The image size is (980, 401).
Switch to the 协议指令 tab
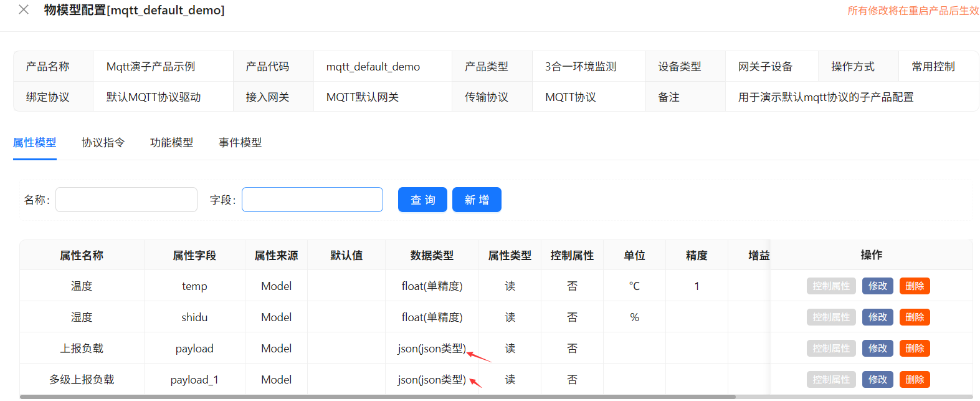[x=103, y=143]
